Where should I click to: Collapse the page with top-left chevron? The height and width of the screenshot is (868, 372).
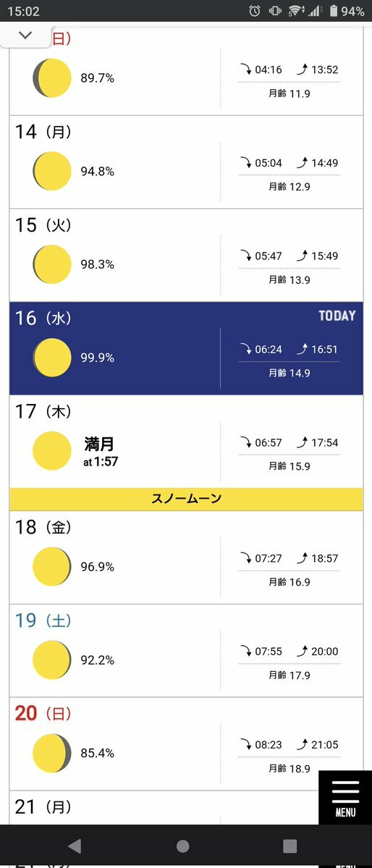pyautogui.click(x=25, y=35)
